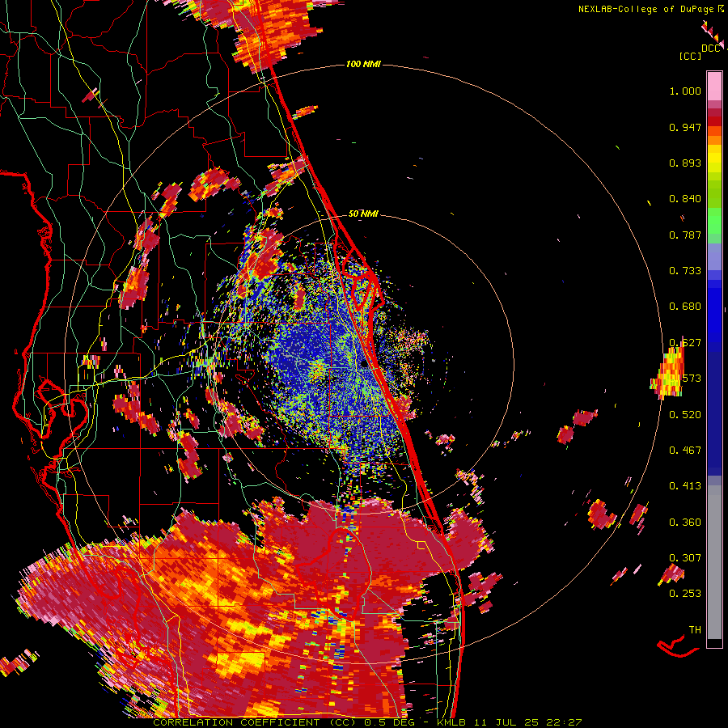Select the 0.413 value on the scale
Image resolution: width=728 pixels, height=728 pixels.
tap(685, 485)
